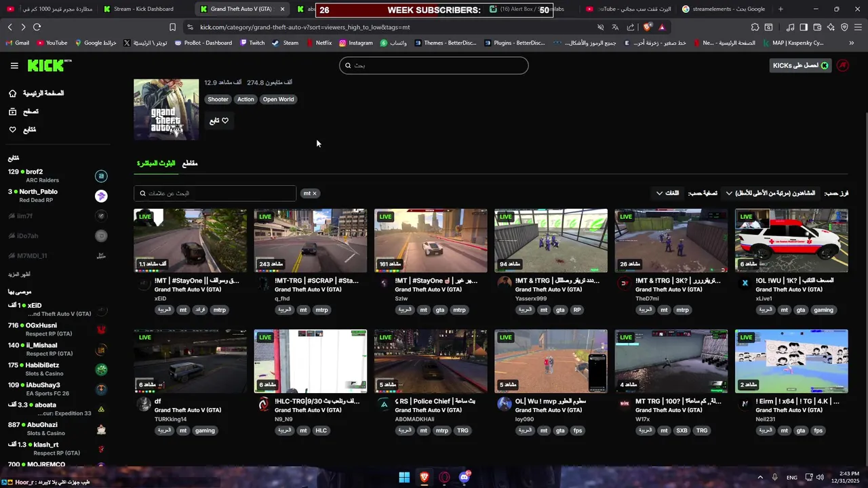Open Opera GX from taskbar

pyautogui.click(x=445, y=477)
